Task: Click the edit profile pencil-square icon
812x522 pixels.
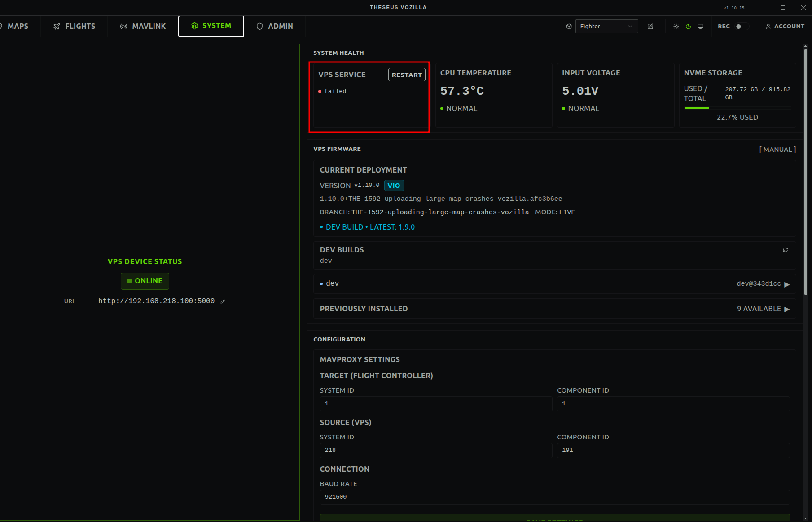Action: click(x=650, y=27)
